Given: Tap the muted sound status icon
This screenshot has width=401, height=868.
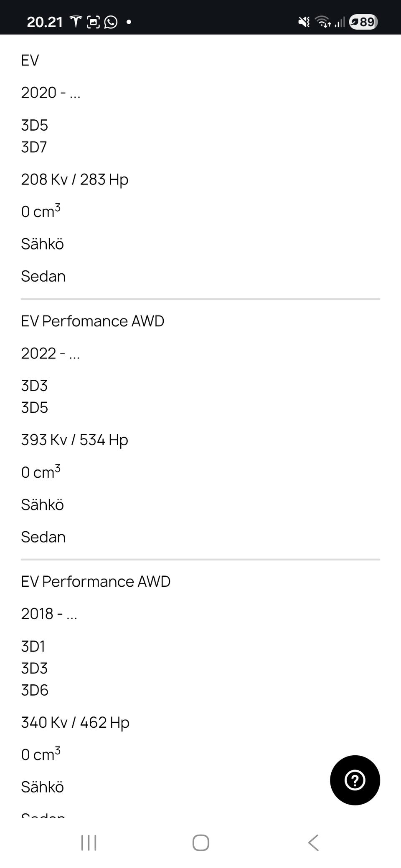Looking at the screenshot, I should click(x=304, y=22).
